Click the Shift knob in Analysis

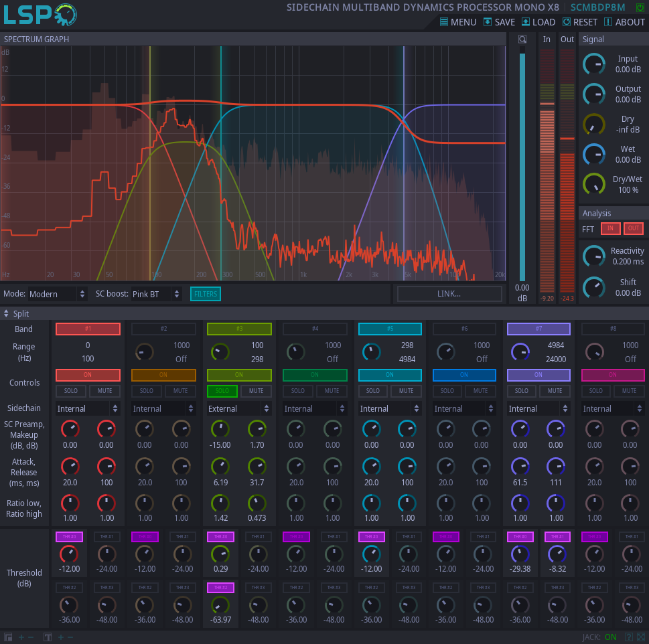point(594,287)
